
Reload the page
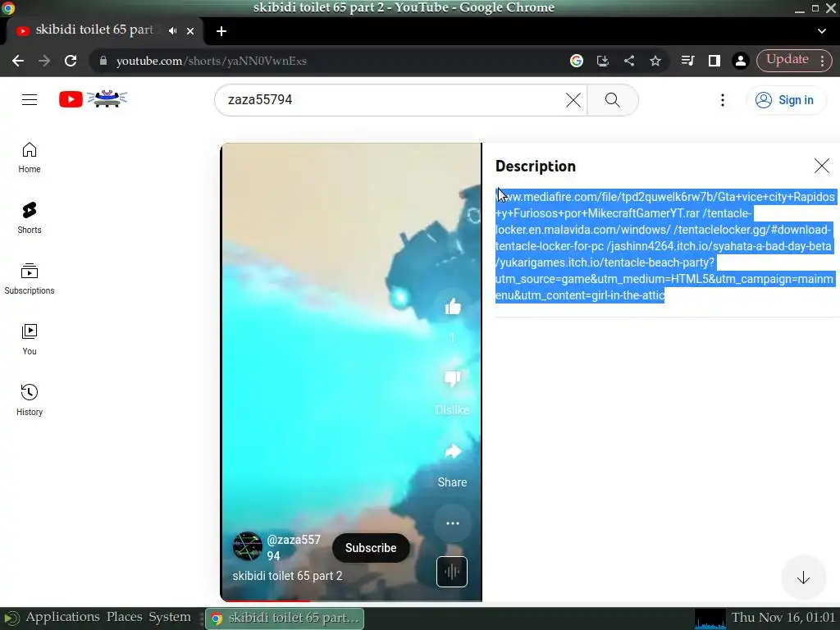tap(71, 61)
